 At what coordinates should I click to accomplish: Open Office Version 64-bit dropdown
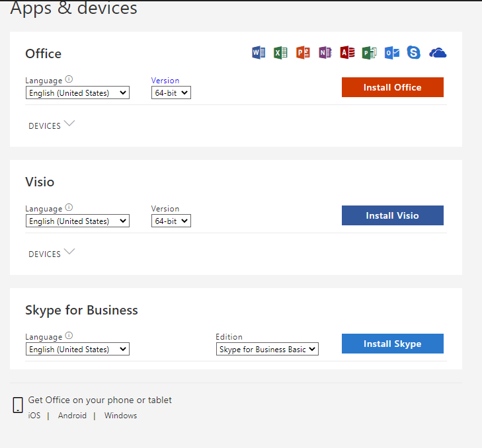click(x=171, y=93)
